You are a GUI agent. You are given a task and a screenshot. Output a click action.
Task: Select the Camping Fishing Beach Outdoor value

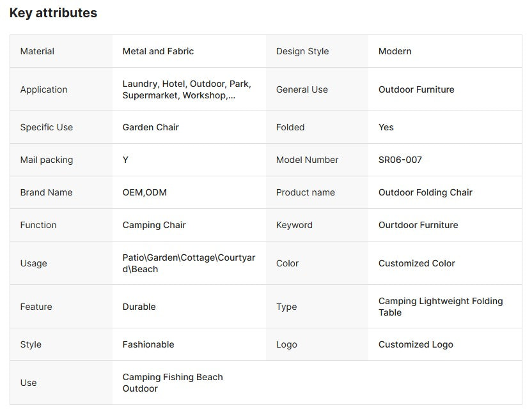coord(173,383)
